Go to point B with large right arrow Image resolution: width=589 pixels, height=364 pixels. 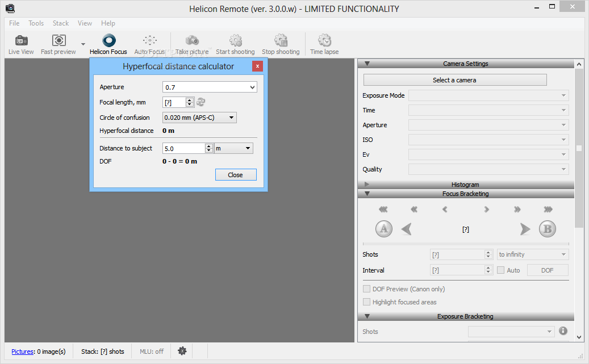point(525,229)
